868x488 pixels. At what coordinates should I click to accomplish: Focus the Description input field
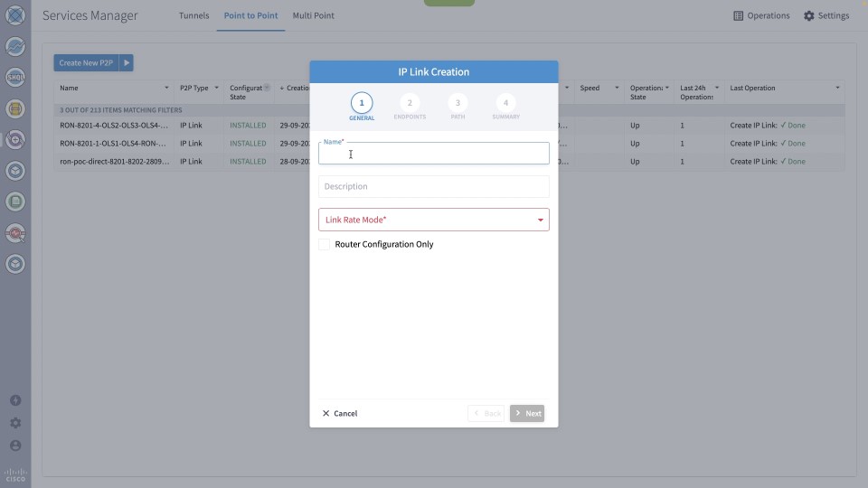(434, 186)
